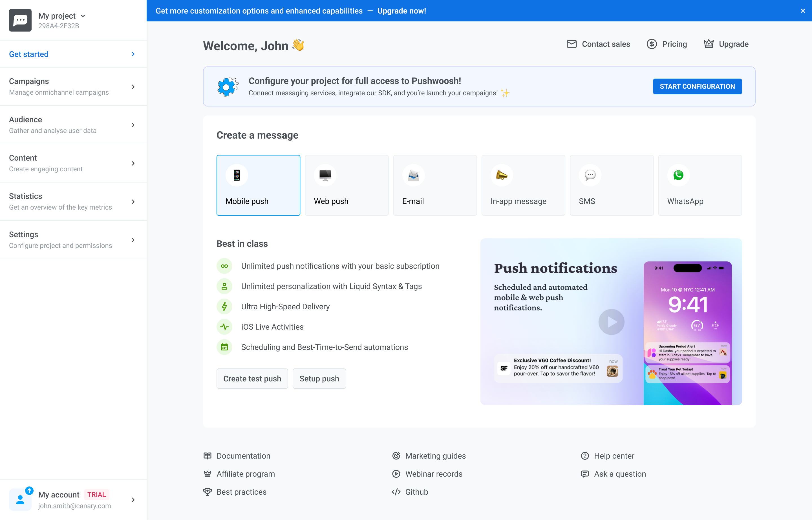The height and width of the screenshot is (520, 812).
Task: Click the pulse iOS Live Activities icon
Action: point(224,327)
